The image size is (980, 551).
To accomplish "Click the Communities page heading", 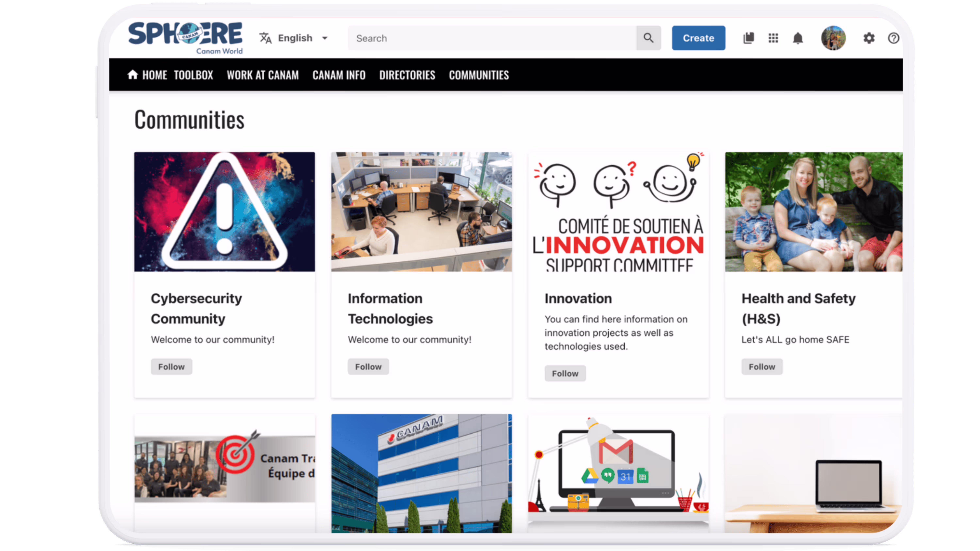I will coord(189,120).
